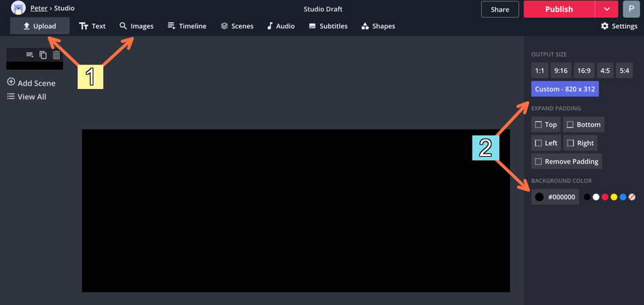The height and width of the screenshot is (305, 644).
Task: Click the duplicate scene icon
Action: tap(43, 55)
